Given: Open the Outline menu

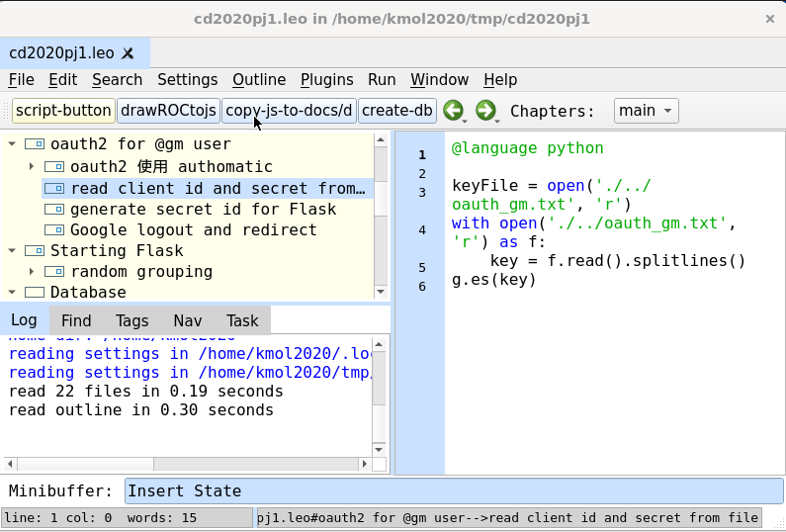Looking at the screenshot, I should 259,80.
